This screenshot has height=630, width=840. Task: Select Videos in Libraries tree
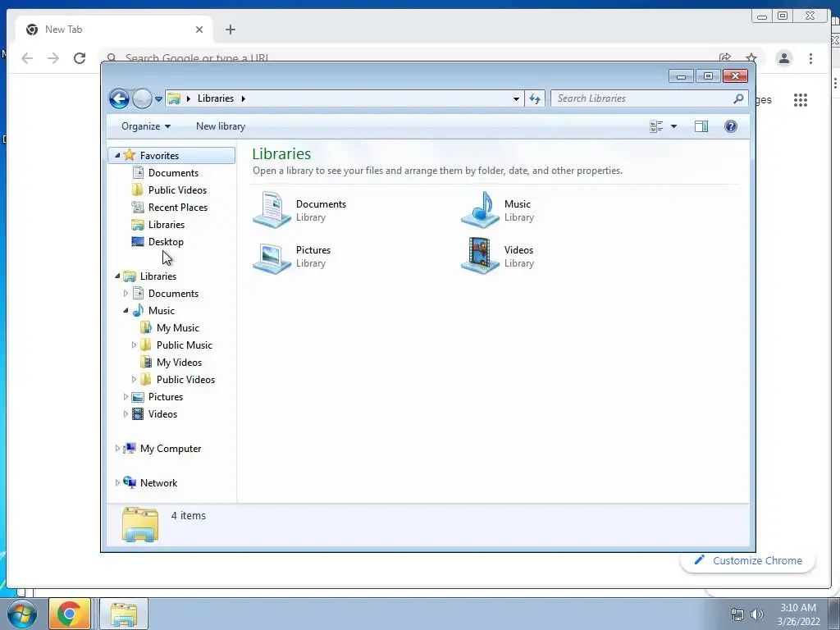pyautogui.click(x=162, y=414)
